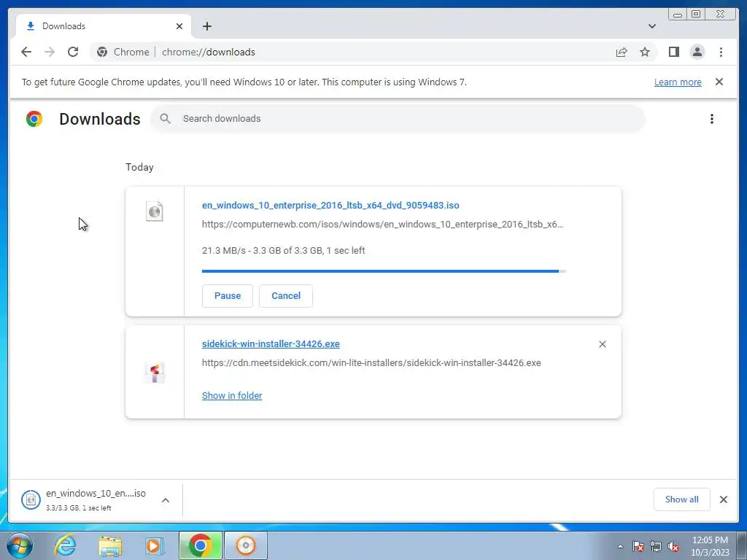This screenshot has height=560, width=747.
Task: Show sidekick installer in folder
Action: point(232,396)
